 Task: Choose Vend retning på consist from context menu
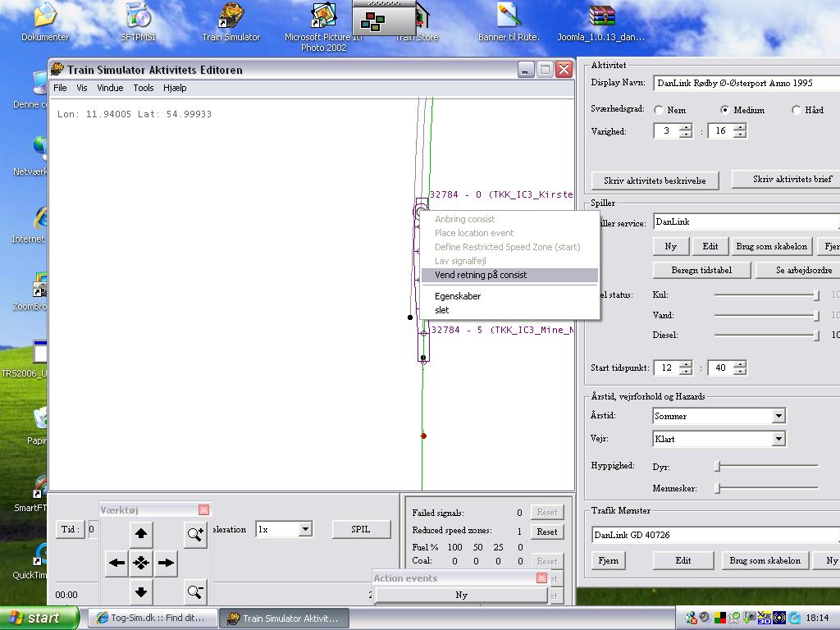tap(509, 275)
